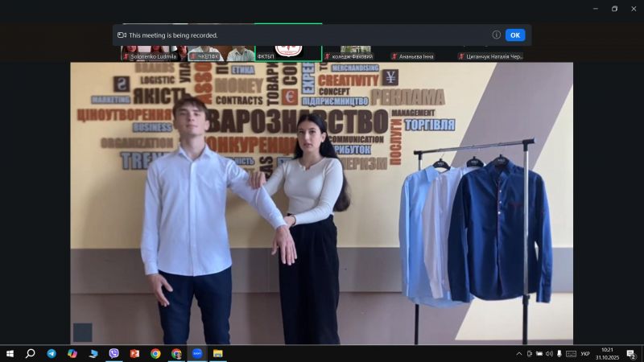This screenshot has width=644, height=362.
Task: Open Telegram from the taskbar
Action: (52, 353)
